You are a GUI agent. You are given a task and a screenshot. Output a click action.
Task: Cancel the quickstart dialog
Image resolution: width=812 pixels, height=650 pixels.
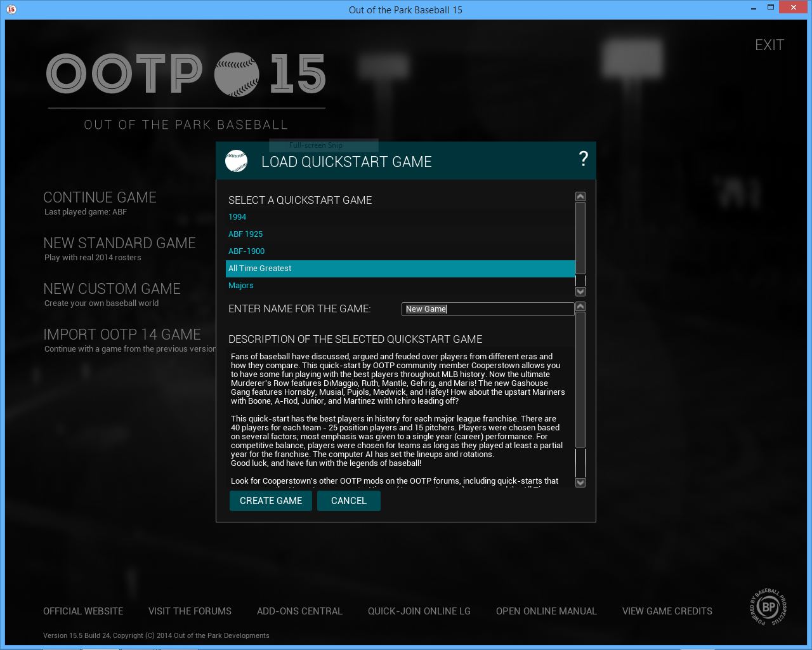pyautogui.click(x=348, y=501)
